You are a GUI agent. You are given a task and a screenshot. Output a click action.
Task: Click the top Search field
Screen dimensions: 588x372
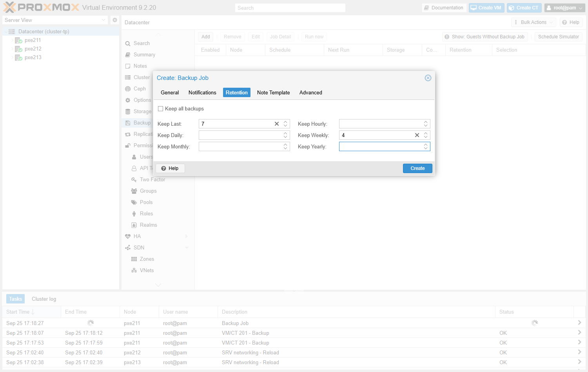coord(290,8)
